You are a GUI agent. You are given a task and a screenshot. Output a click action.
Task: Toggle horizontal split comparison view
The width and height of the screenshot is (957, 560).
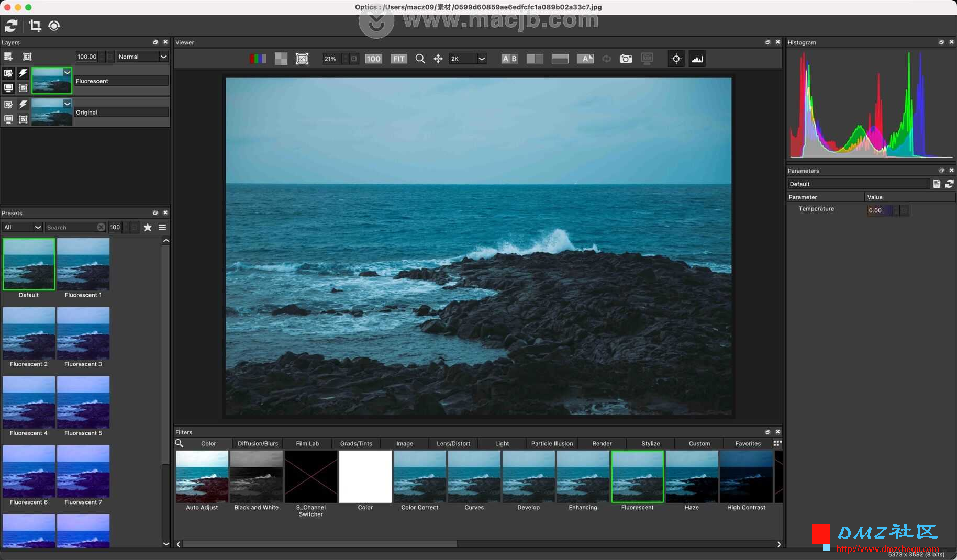(x=560, y=59)
